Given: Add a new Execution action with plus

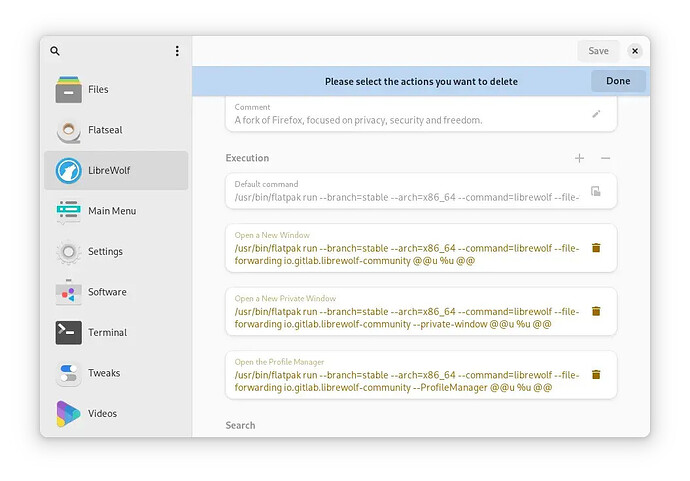Looking at the screenshot, I should (580, 158).
